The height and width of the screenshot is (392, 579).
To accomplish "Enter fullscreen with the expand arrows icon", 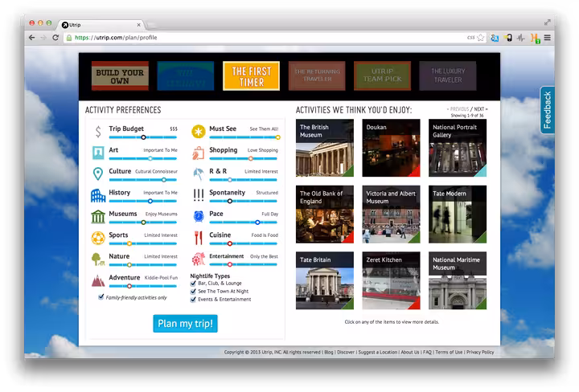I will click(548, 22).
